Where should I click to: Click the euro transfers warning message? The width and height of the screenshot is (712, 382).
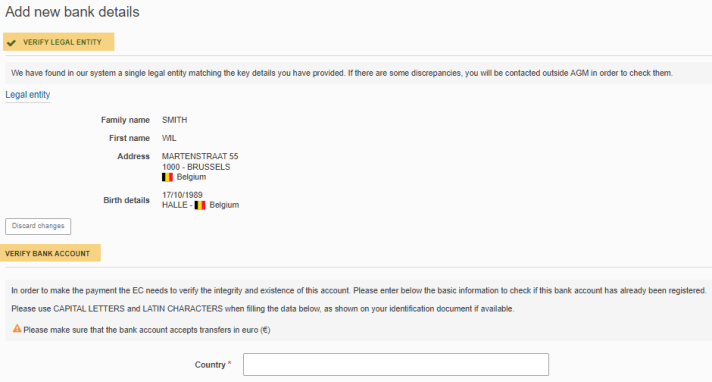[147, 330]
